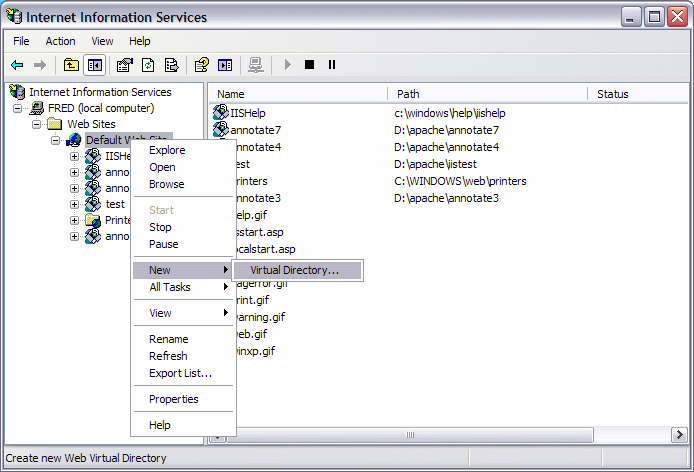Choose Pause in the context menu

(183, 244)
